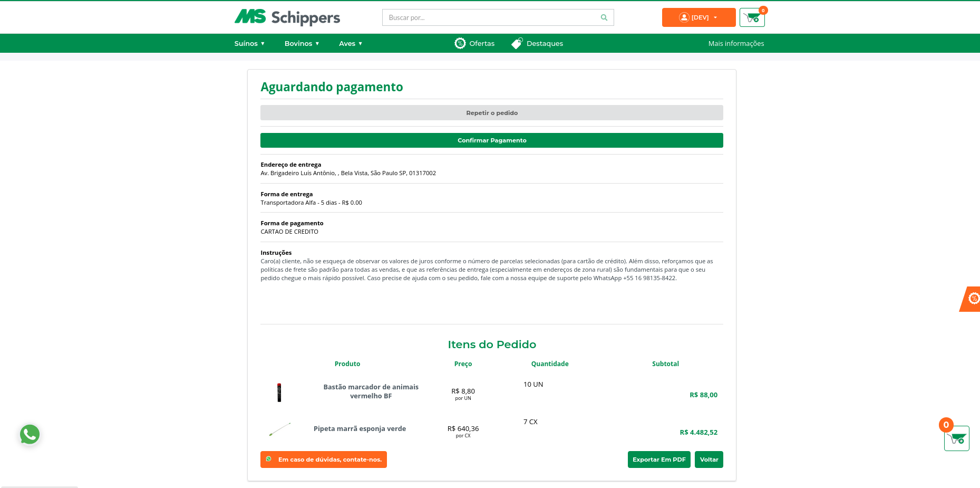This screenshot has height=488, width=980.
Task: Open Mais informações menu item
Action: click(x=736, y=43)
